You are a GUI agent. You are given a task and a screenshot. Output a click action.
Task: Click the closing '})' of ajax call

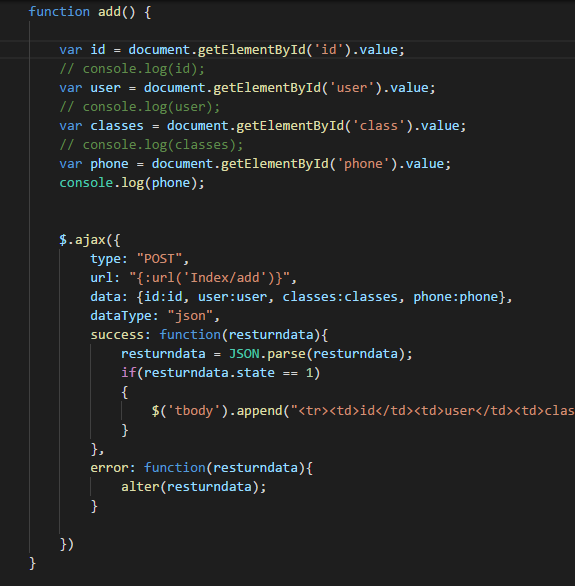point(67,545)
